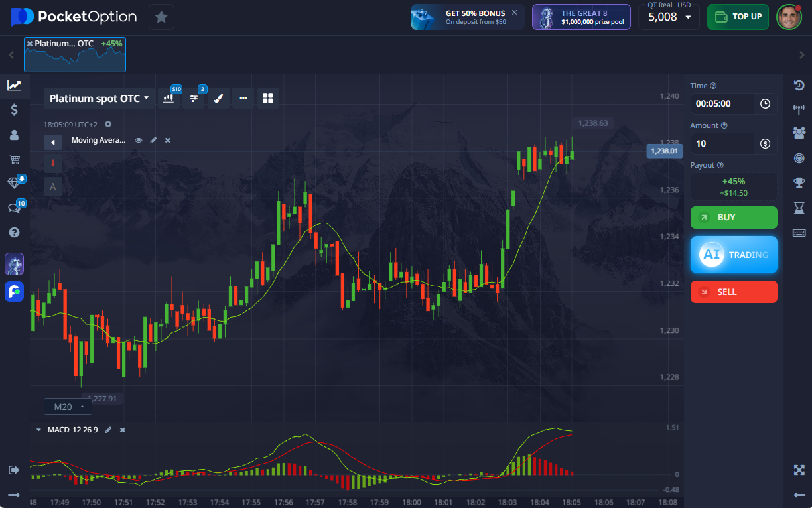The height and width of the screenshot is (508, 812).
Task: Click the Amount input field
Action: coord(722,143)
